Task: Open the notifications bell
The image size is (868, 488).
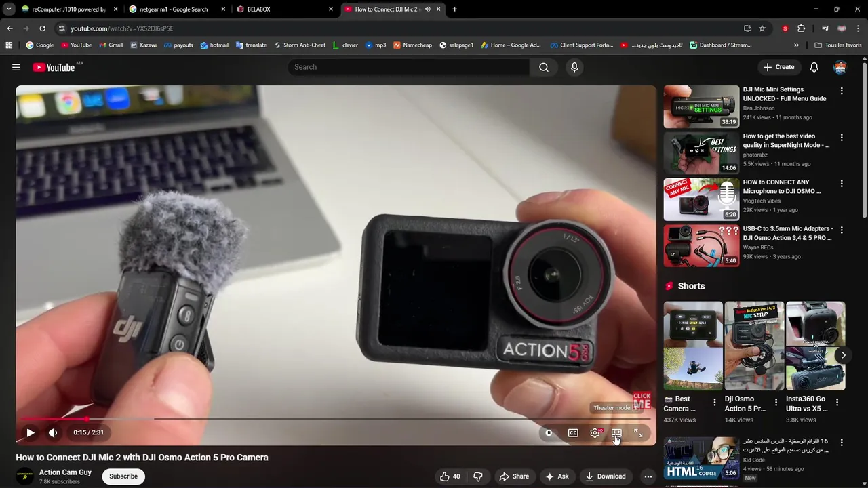Action: [814, 67]
